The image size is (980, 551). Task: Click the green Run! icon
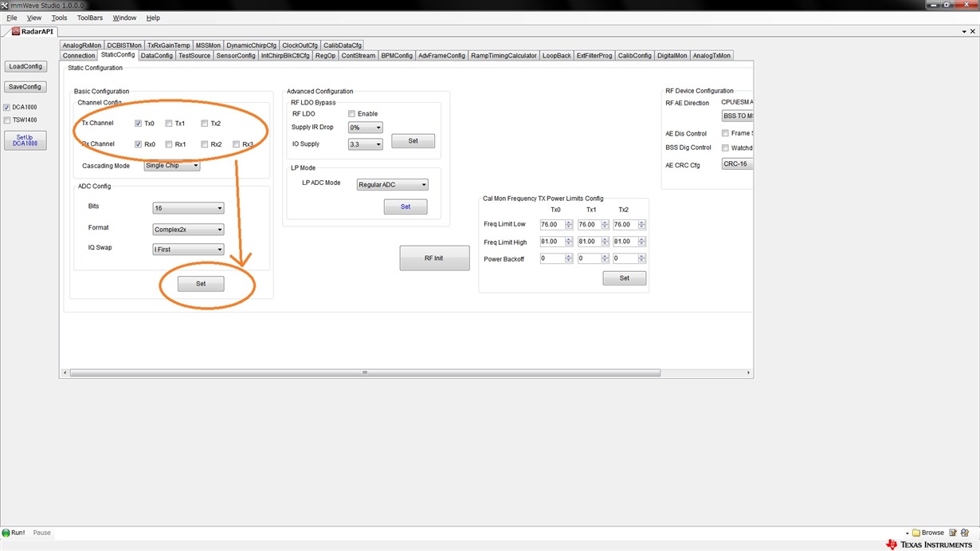click(x=6, y=533)
